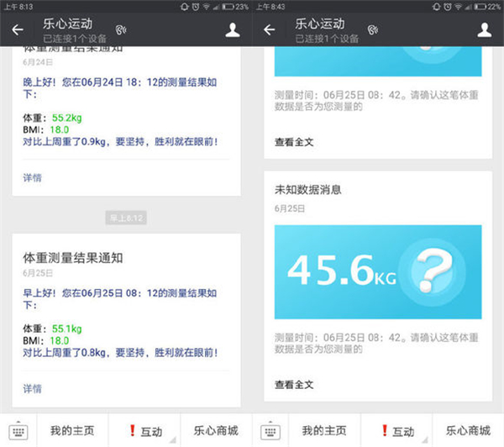
Task: Switch to keyboard input in right screenshot
Action: coord(270,431)
